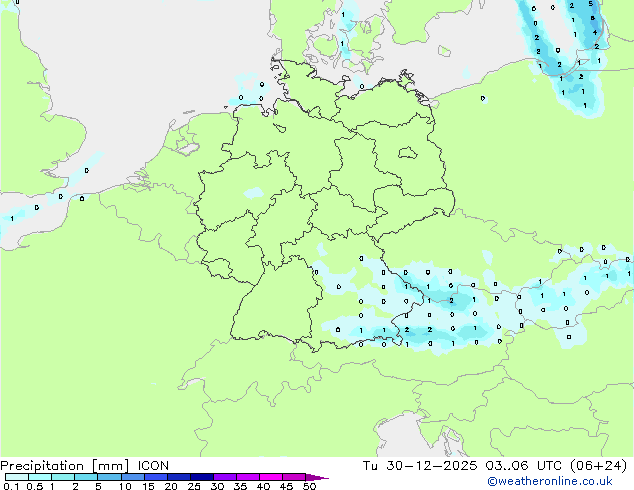Click the "Precipitation" title word
The width and height of the screenshot is (634, 490).
pyautogui.click(x=42, y=466)
